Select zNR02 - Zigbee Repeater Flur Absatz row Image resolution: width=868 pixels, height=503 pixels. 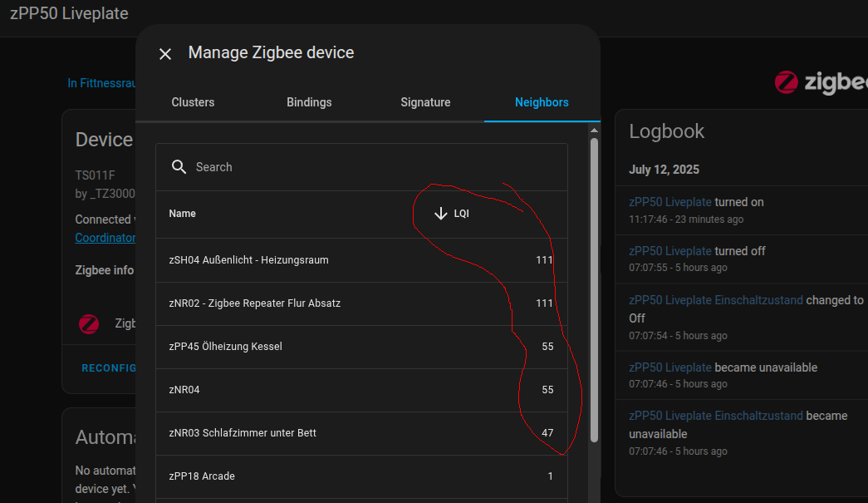361,303
